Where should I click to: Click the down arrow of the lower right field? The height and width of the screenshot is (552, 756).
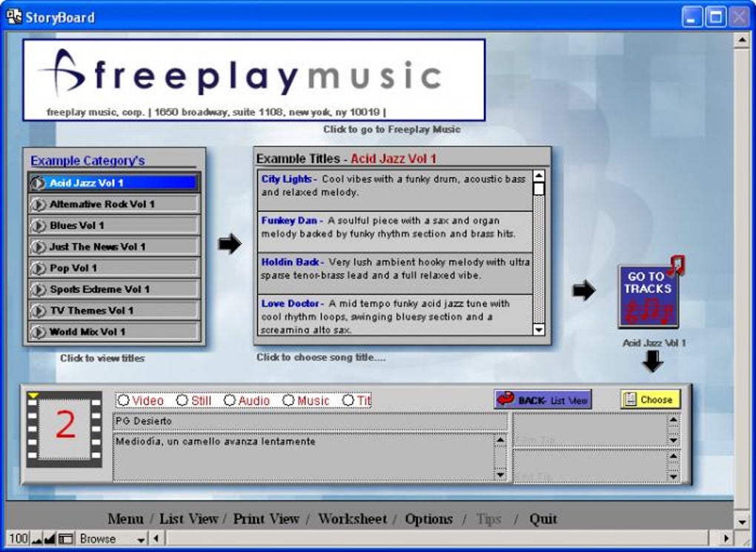tap(673, 476)
